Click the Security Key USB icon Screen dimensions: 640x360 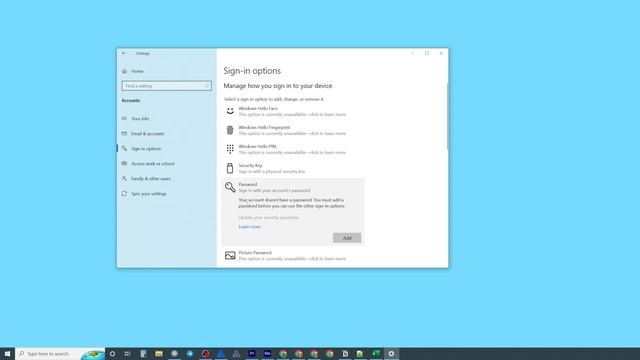(x=230, y=168)
